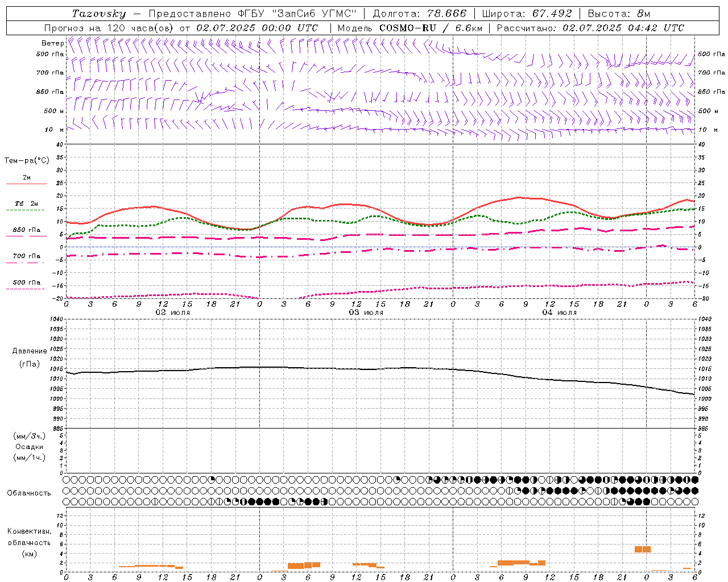Select the Td 2м legend entry
Image resolution: width=728 pixels, height=582 pixels.
(27, 203)
